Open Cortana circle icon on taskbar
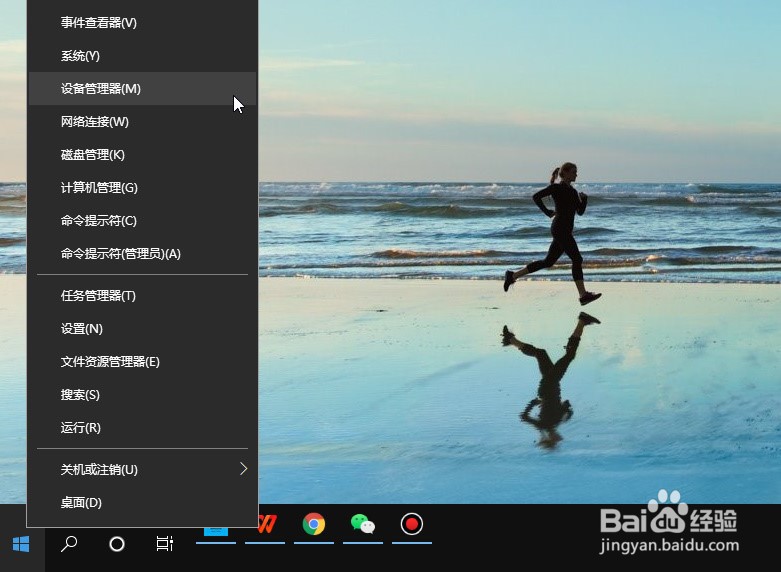The height and width of the screenshot is (572, 781). point(117,544)
